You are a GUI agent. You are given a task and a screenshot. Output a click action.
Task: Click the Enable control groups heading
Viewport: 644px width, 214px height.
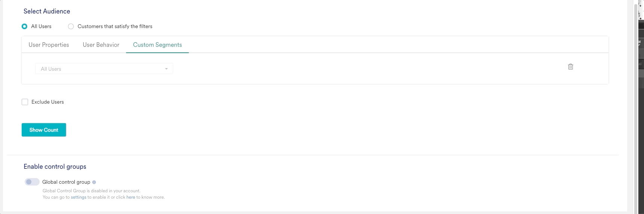click(x=55, y=166)
